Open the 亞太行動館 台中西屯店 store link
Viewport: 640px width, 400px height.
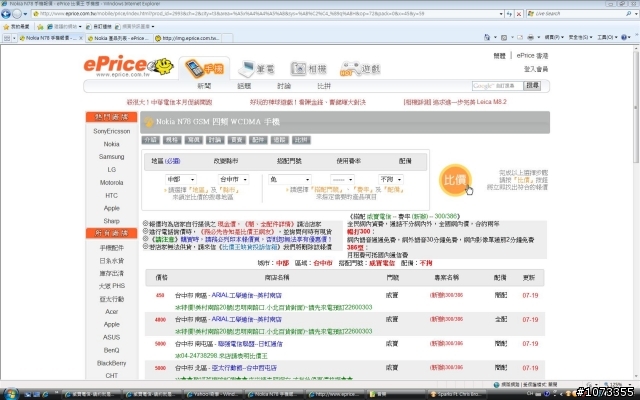(244, 368)
